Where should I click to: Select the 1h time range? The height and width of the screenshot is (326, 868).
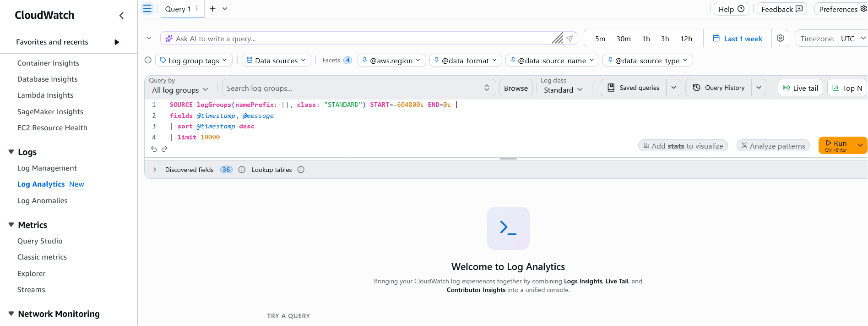click(x=646, y=39)
